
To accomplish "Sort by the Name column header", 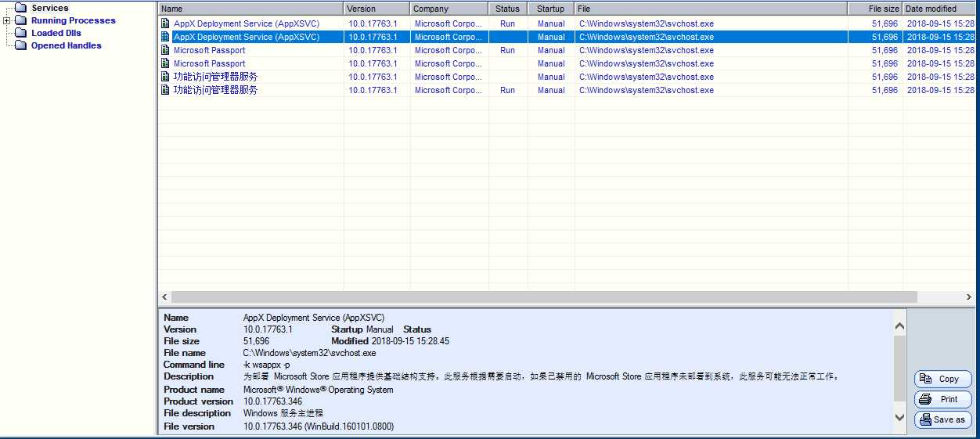I will 251,9.
